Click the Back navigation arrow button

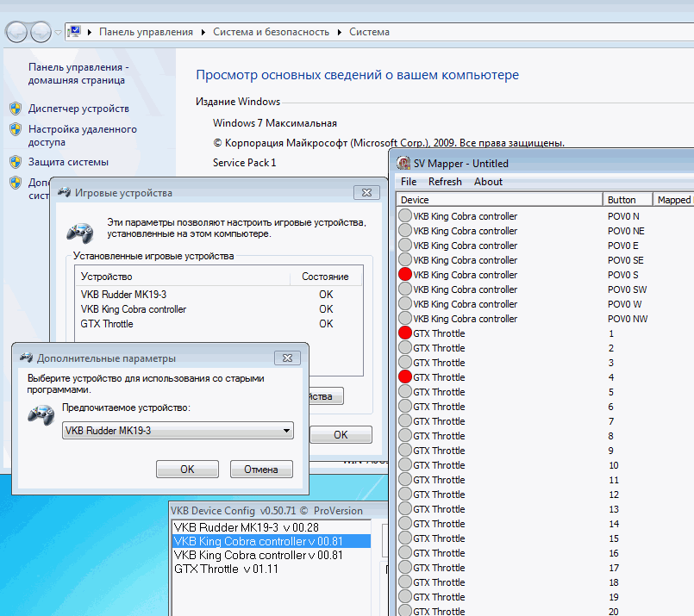(17, 32)
